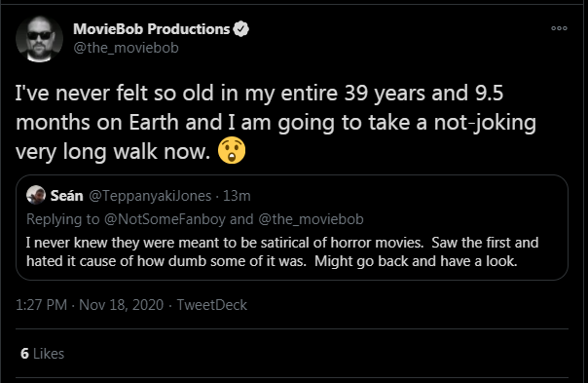Click the tweet text 'very long walk now.'
This screenshot has width=588, height=383.
tap(113, 151)
